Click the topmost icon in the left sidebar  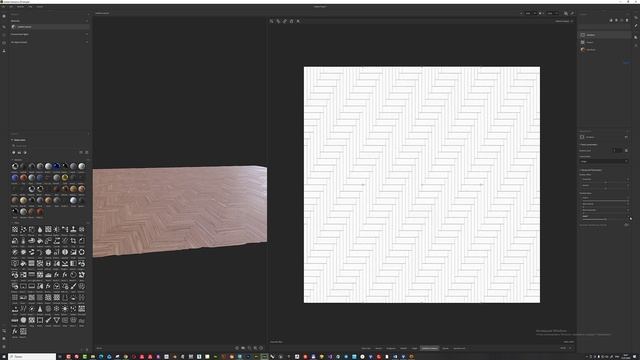tap(4, 16)
